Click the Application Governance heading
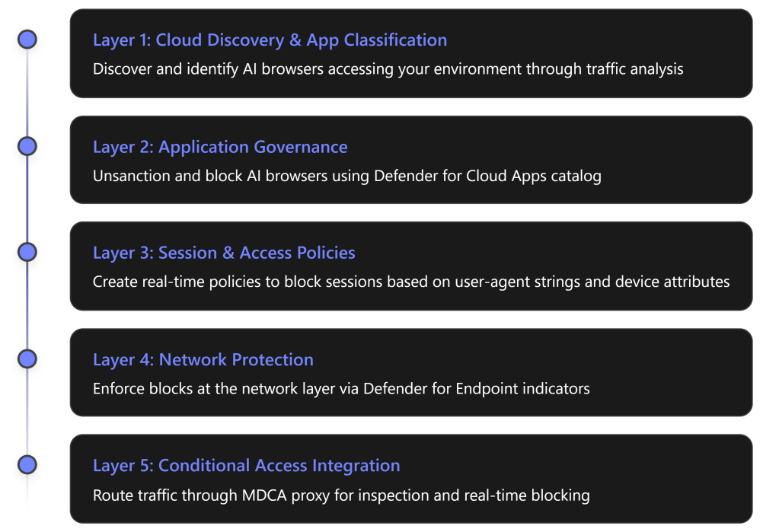779x532 pixels. tap(220, 147)
